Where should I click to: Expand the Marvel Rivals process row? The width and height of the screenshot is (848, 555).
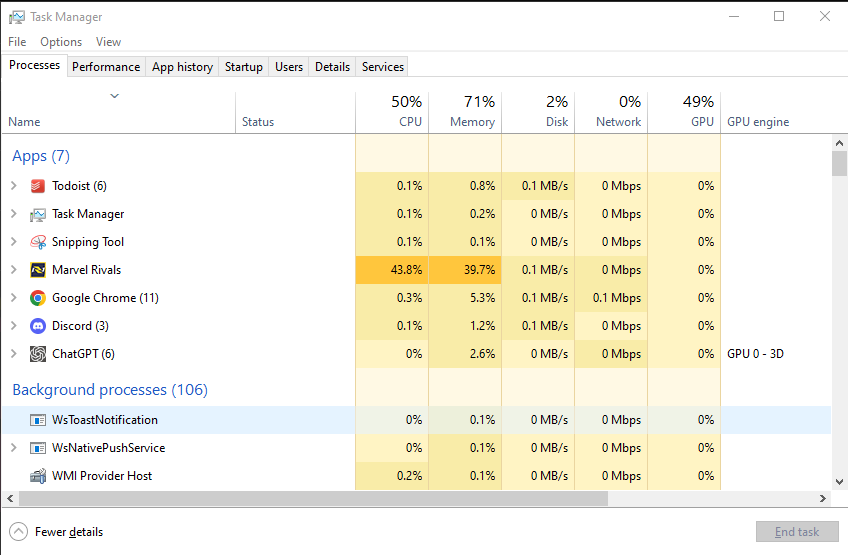[x=14, y=269]
